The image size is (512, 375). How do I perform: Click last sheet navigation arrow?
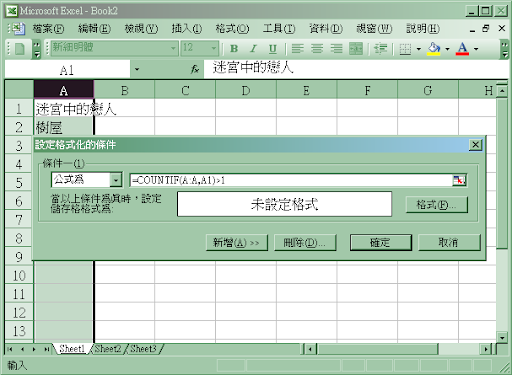click(x=46, y=349)
